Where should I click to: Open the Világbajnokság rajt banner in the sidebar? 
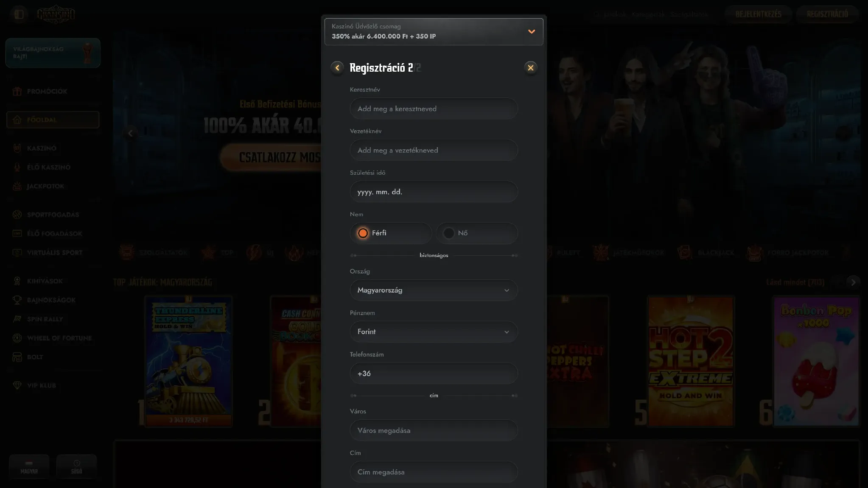coord(53,53)
